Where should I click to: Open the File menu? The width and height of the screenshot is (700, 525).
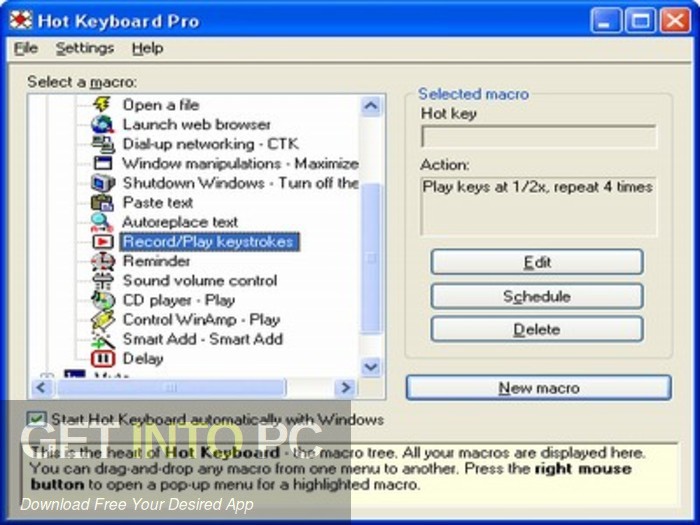click(25, 48)
